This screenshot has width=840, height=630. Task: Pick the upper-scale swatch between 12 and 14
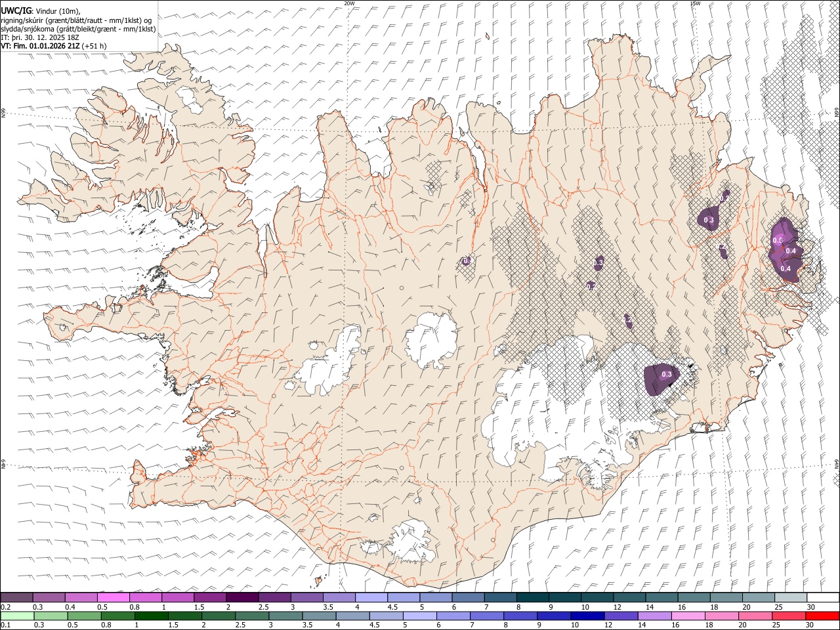pyautogui.click(x=629, y=597)
